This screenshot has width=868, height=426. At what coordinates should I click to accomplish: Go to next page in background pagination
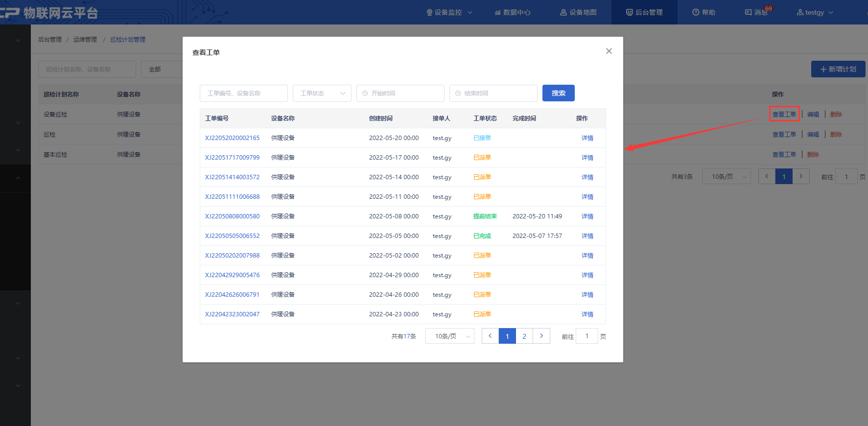pyautogui.click(x=801, y=176)
